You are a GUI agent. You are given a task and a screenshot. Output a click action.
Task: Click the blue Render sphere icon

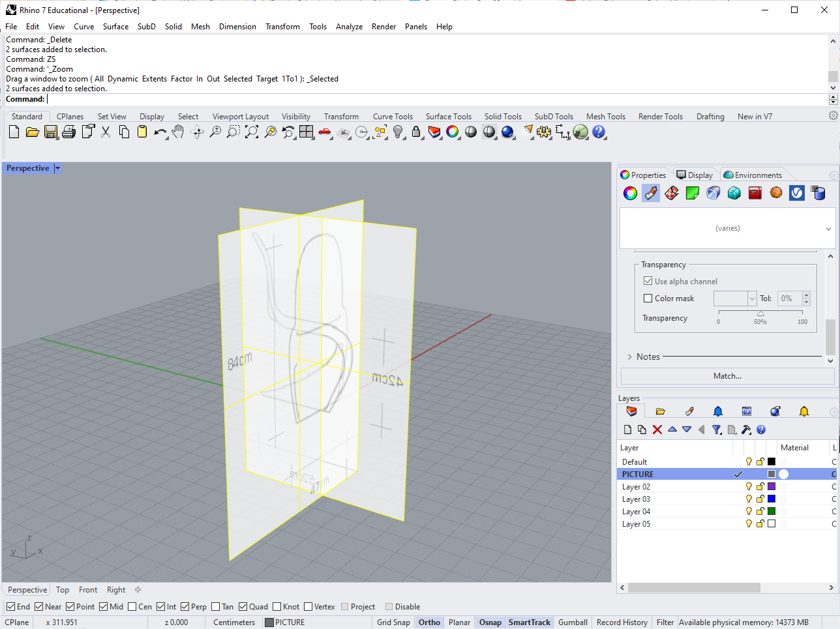[507, 132]
